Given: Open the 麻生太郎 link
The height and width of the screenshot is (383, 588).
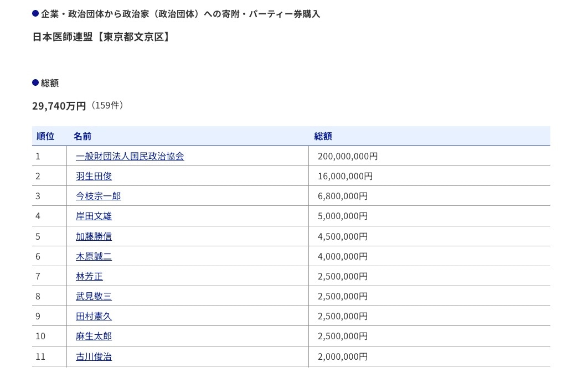Looking at the screenshot, I should pyautogui.click(x=94, y=336).
